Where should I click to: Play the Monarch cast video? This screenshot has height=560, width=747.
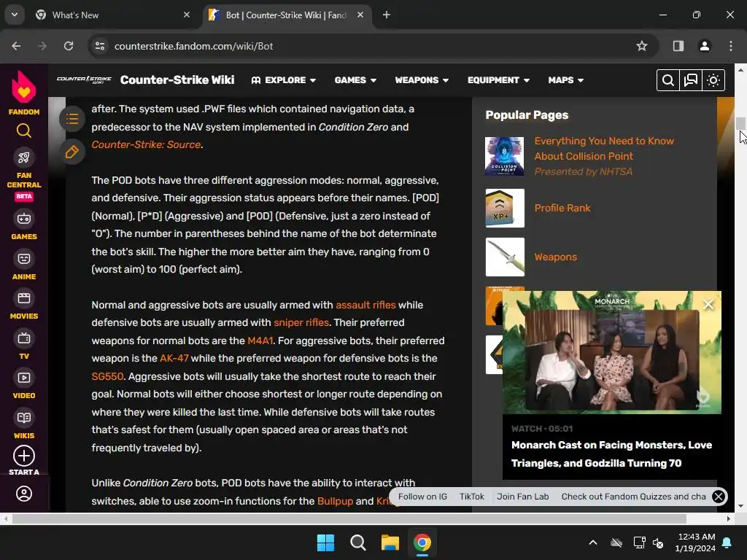pos(612,352)
